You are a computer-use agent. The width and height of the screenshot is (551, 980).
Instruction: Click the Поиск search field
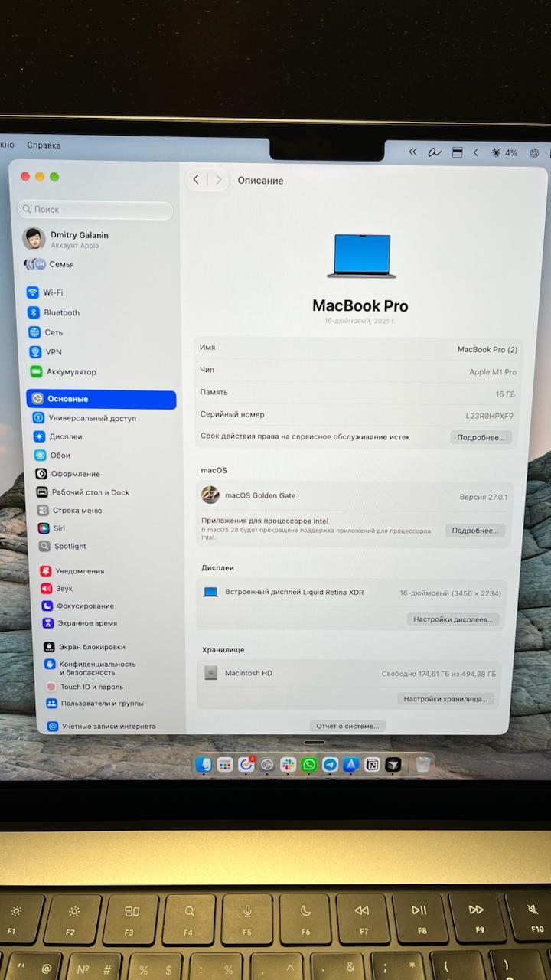tap(96, 210)
